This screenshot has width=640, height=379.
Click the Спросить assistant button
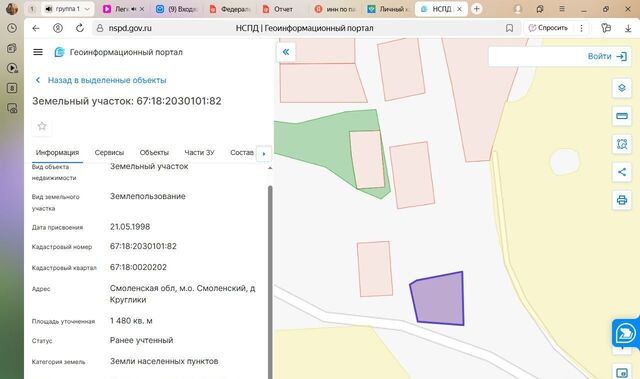point(548,28)
